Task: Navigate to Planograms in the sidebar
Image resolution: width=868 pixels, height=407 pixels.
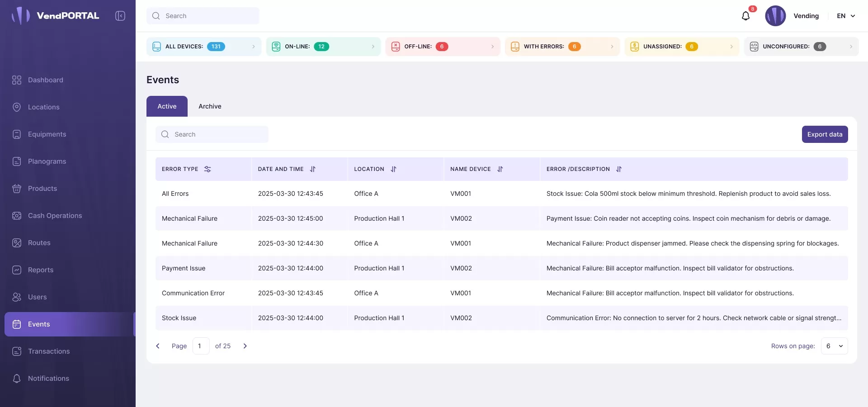Action: [47, 161]
